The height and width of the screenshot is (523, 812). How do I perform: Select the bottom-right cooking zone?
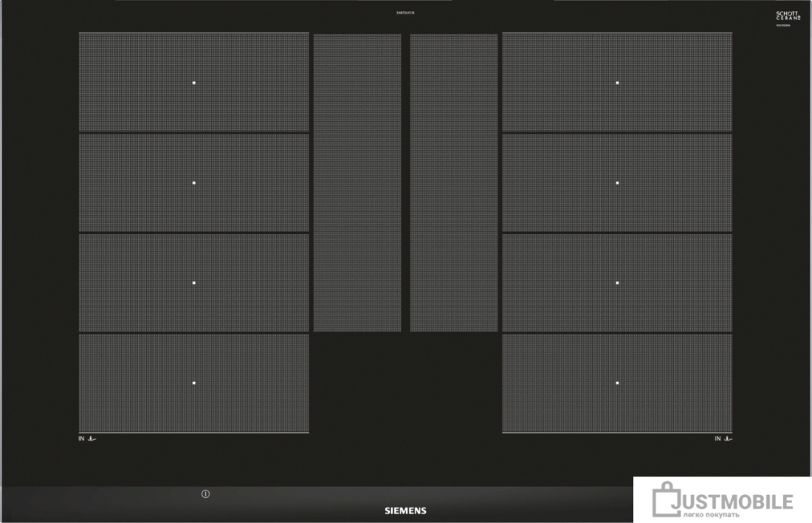click(x=617, y=383)
